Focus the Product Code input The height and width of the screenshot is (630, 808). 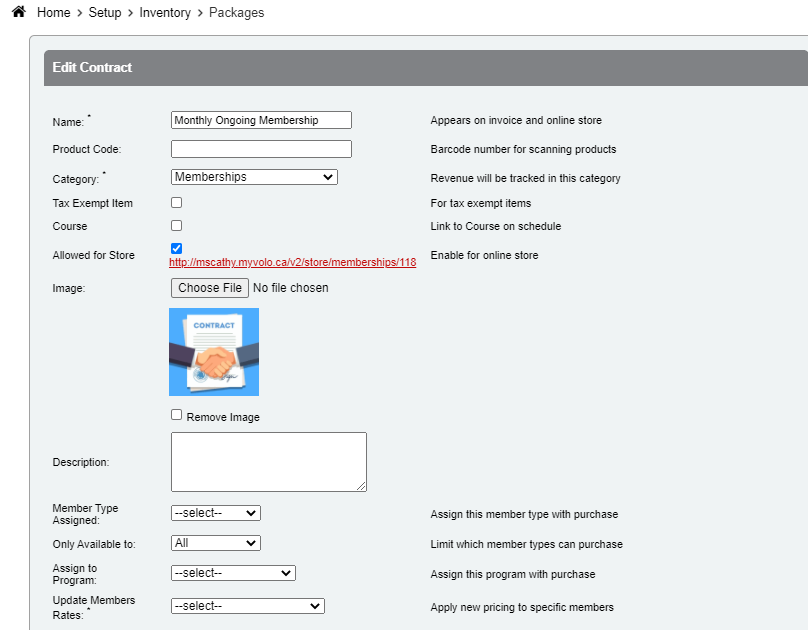click(261, 149)
